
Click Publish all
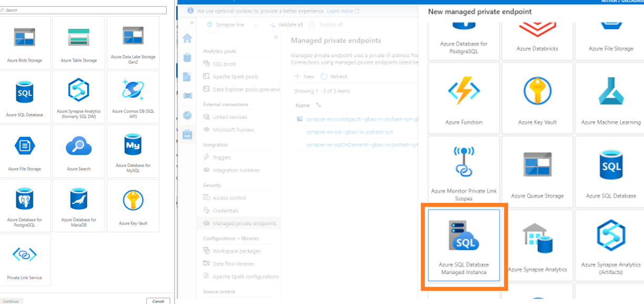tap(326, 25)
